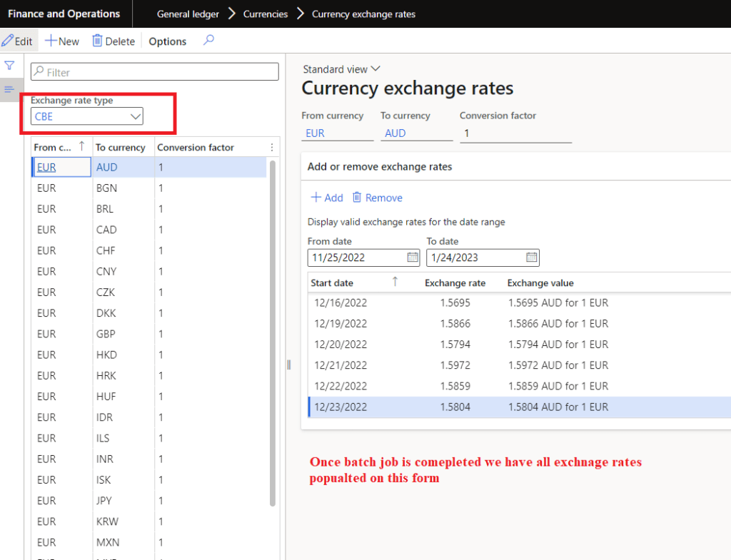
Task: Click the Delete trash icon
Action: click(98, 41)
